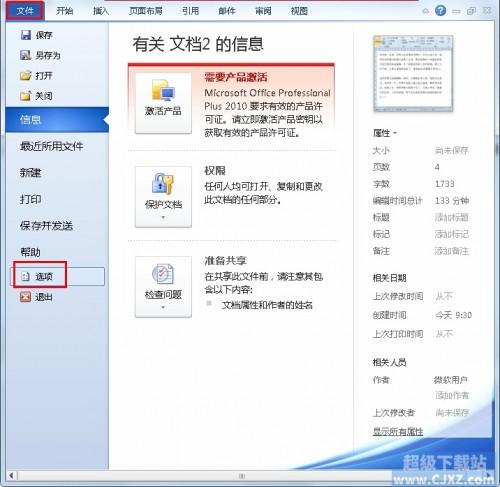Click Add an author (添加作者) field

tap(452, 395)
